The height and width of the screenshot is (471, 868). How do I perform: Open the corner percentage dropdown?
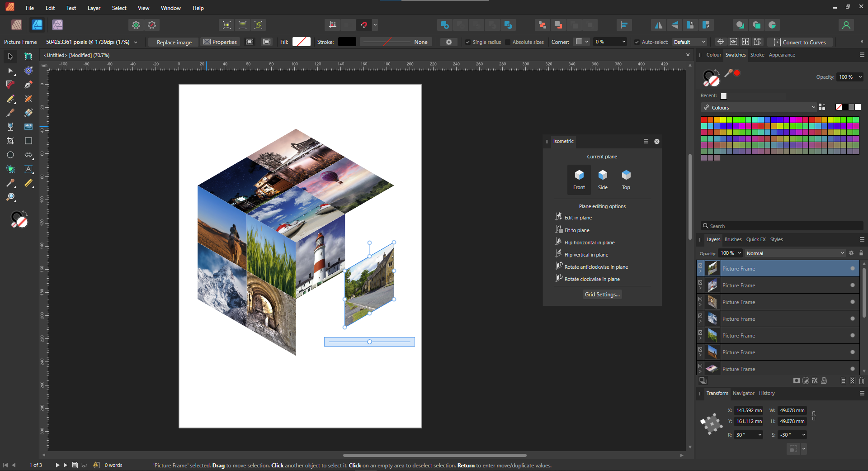pyautogui.click(x=624, y=42)
